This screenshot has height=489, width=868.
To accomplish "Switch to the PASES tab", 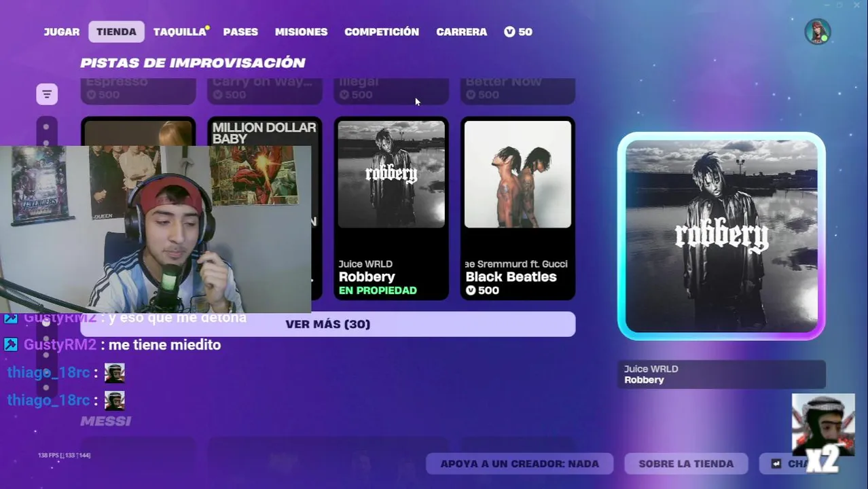I will tap(240, 32).
